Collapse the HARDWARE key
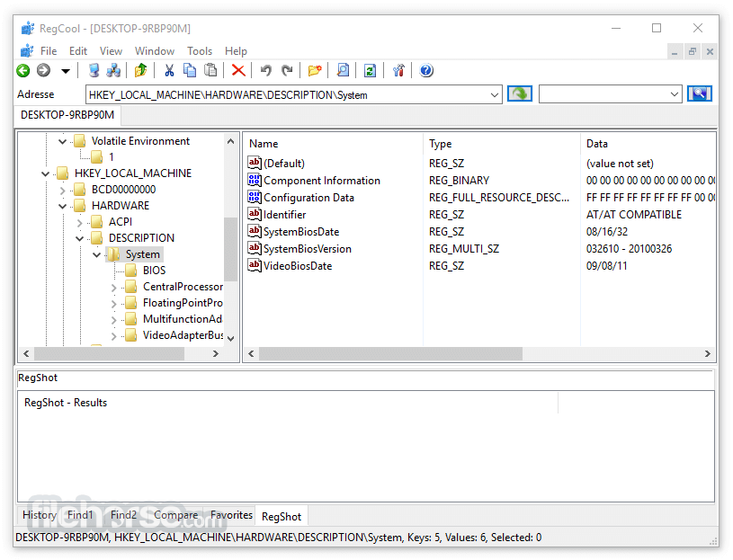Screen dimensions: 733x560 (x=62, y=206)
